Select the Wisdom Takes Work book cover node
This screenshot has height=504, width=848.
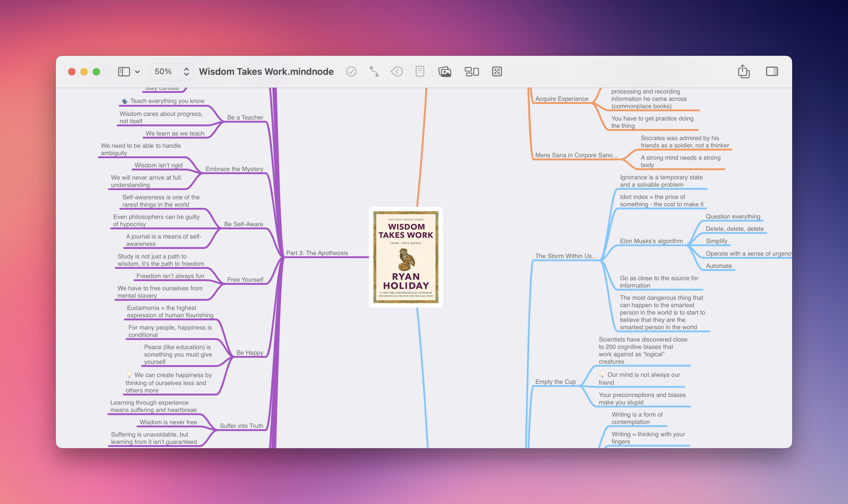click(x=406, y=257)
